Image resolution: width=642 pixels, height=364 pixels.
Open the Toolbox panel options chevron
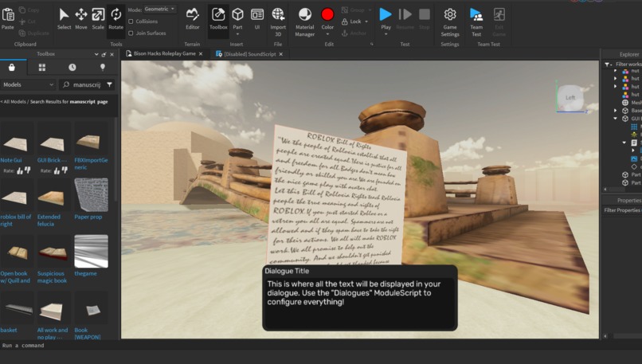[x=96, y=54]
